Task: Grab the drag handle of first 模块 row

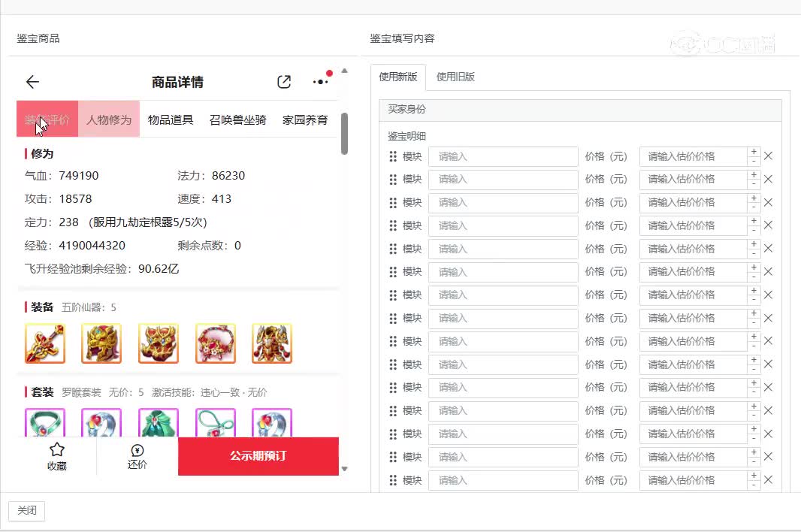Action: [393, 156]
